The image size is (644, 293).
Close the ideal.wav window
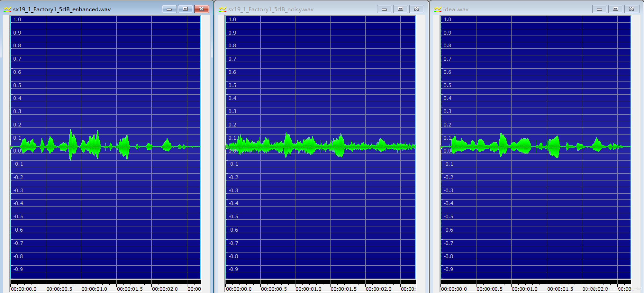click(632, 9)
